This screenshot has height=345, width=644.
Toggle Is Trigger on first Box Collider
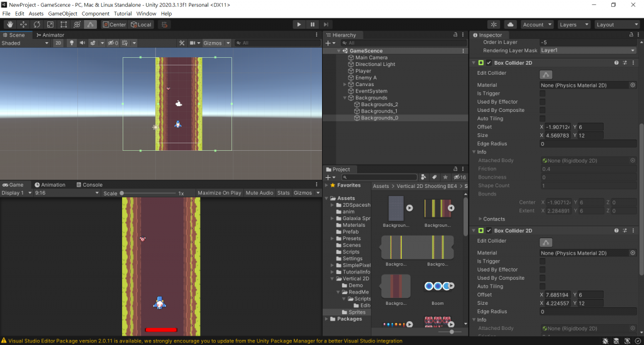(543, 94)
